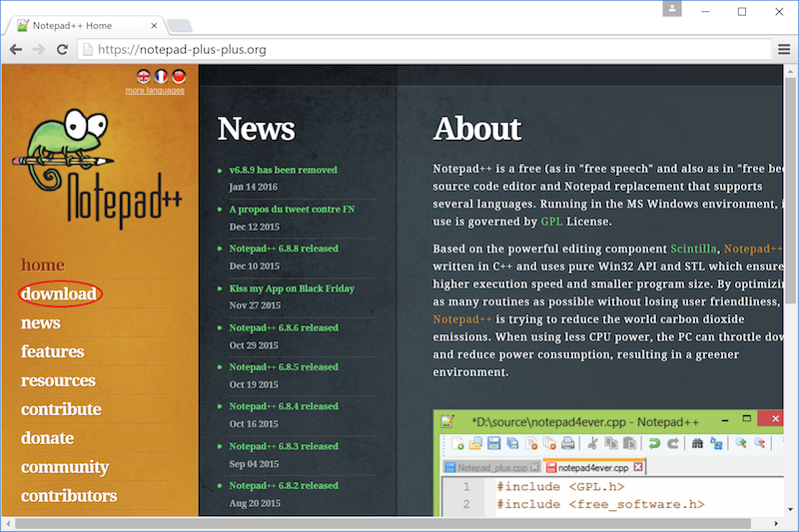
Task: Click the scroll up arrow at page top
Action: tap(790, 71)
